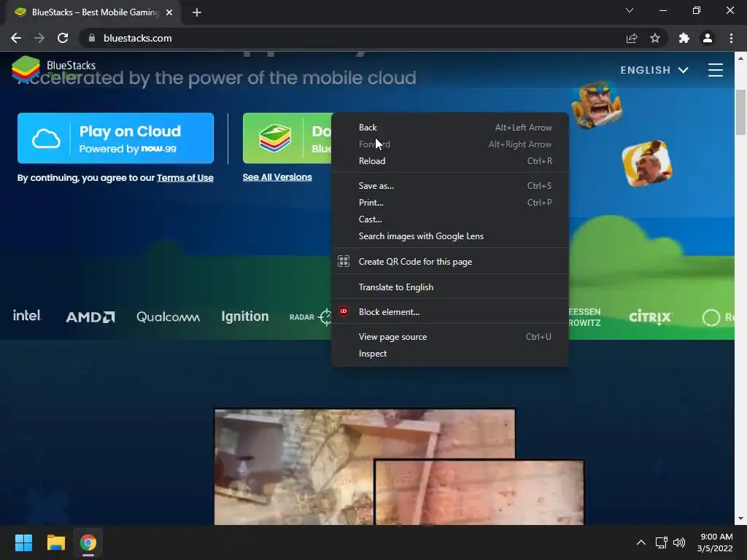Select Block element... menu entry
This screenshot has height=560, width=747.
coord(449,312)
